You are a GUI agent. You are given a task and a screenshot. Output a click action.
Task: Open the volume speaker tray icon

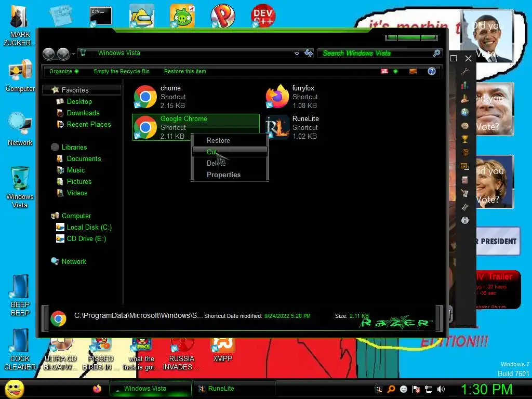[441, 389]
